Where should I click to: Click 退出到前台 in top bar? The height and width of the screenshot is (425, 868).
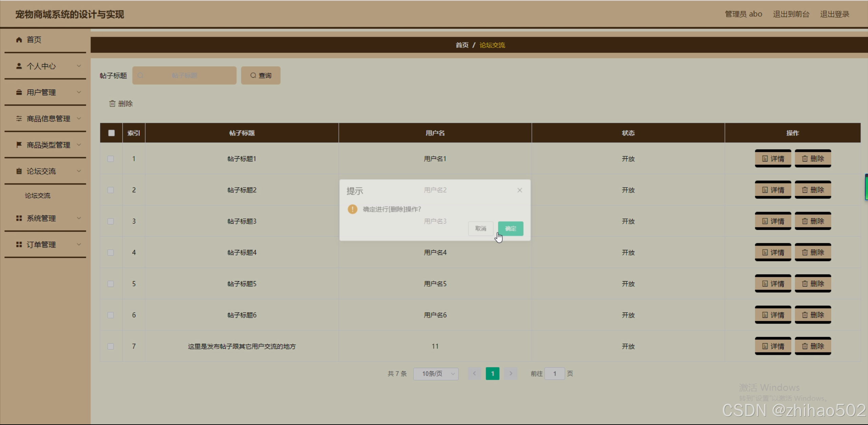tap(791, 14)
